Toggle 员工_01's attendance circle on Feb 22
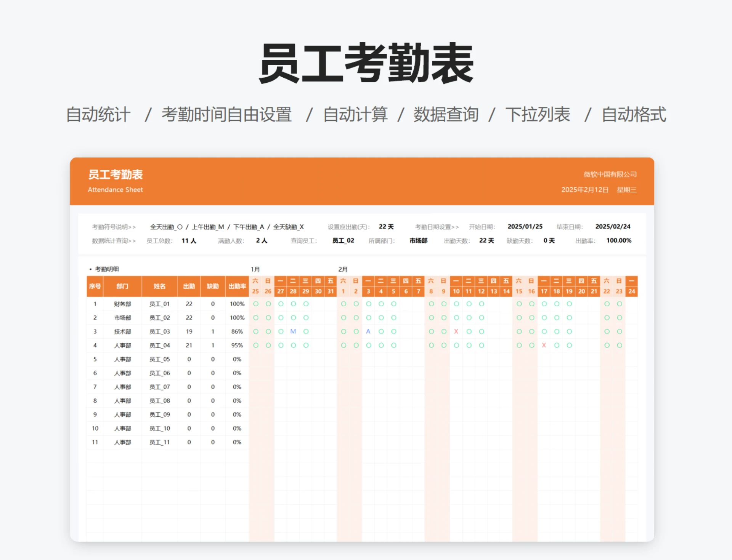The width and height of the screenshot is (732, 560). click(x=607, y=304)
